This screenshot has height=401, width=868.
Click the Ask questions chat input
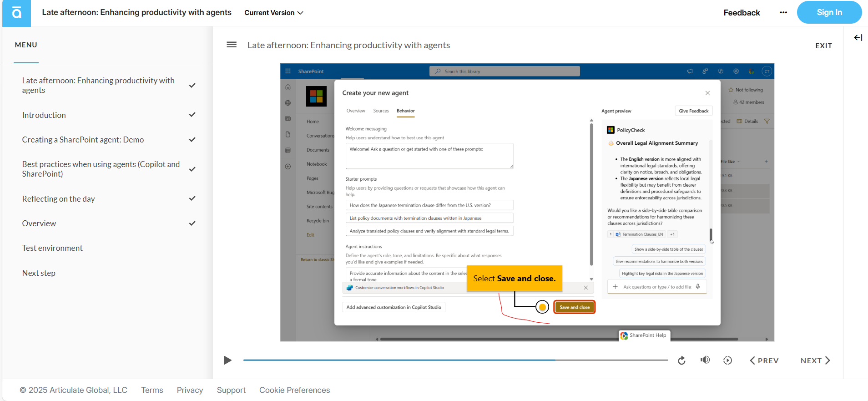657,287
